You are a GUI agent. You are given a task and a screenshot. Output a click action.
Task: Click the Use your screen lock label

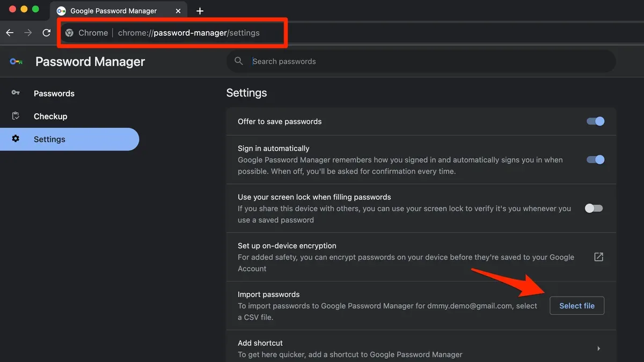click(314, 197)
